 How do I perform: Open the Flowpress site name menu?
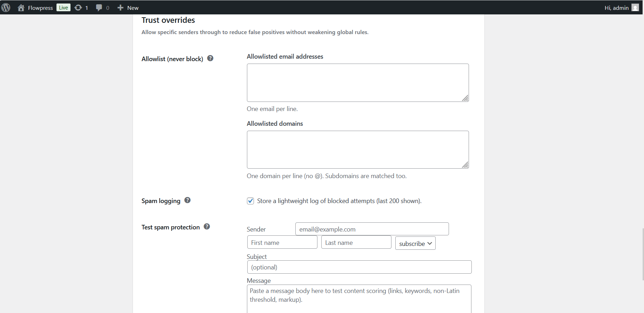40,8
